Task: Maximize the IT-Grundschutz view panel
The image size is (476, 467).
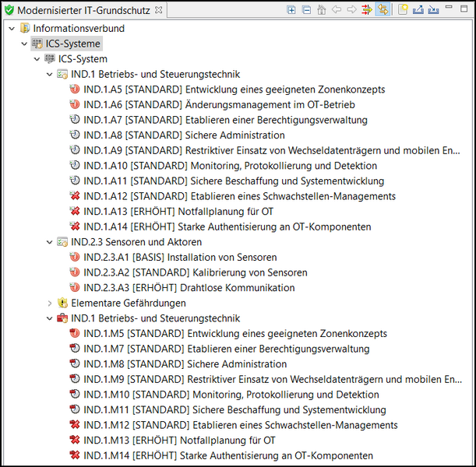Action: (x=464, y=9)
